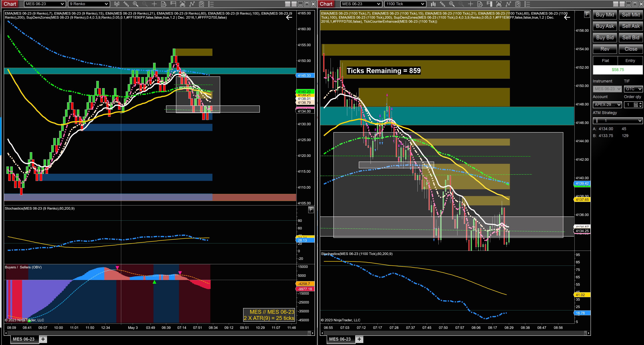The width and height of the screenshot is (644, 345).
Task: Enable crosshair cursor on Renko chart
Action: (x=154, y=4)
